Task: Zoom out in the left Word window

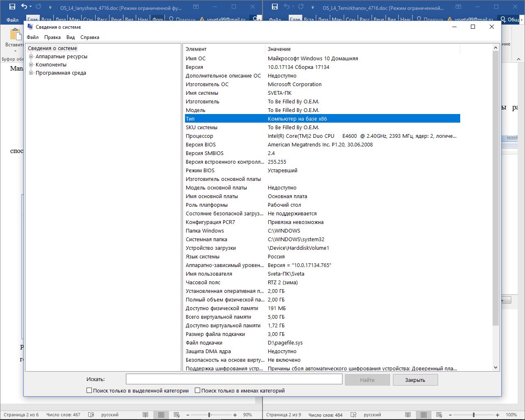Action: (187, 415)
